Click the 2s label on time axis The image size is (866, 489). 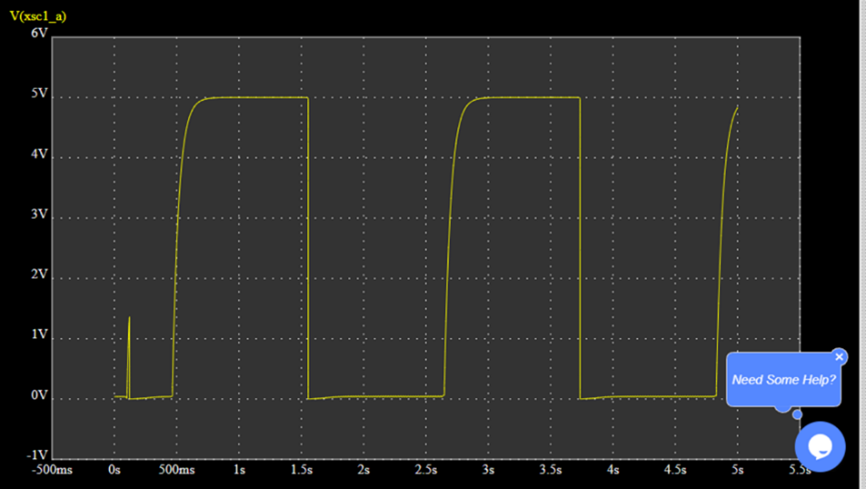tap(363, 469)
